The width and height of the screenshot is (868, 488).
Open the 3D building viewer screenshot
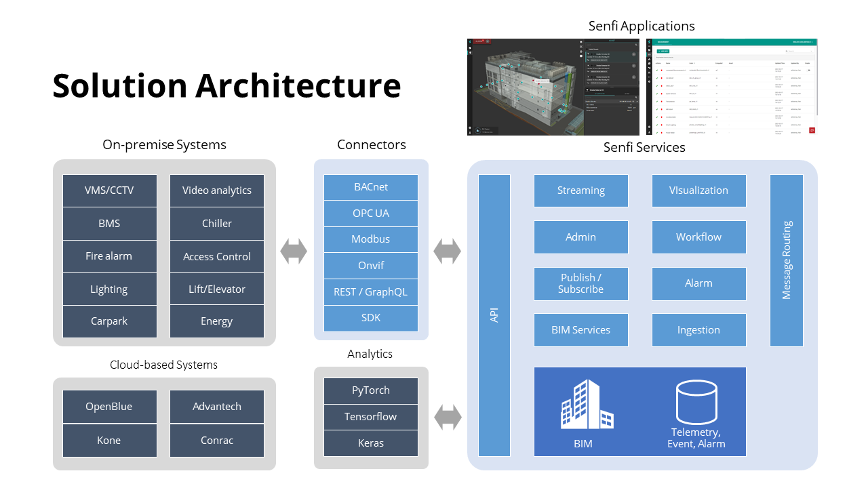pos(553,87)
